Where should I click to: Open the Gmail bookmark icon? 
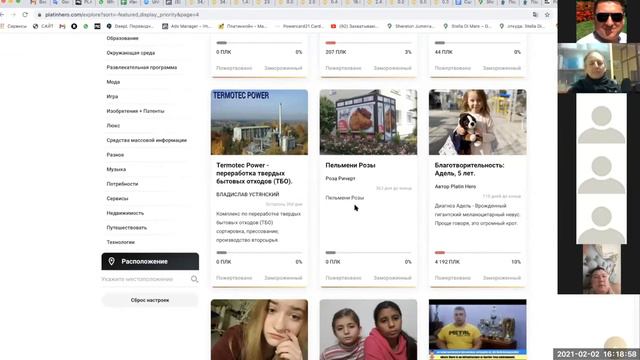[x=62, y=26]
